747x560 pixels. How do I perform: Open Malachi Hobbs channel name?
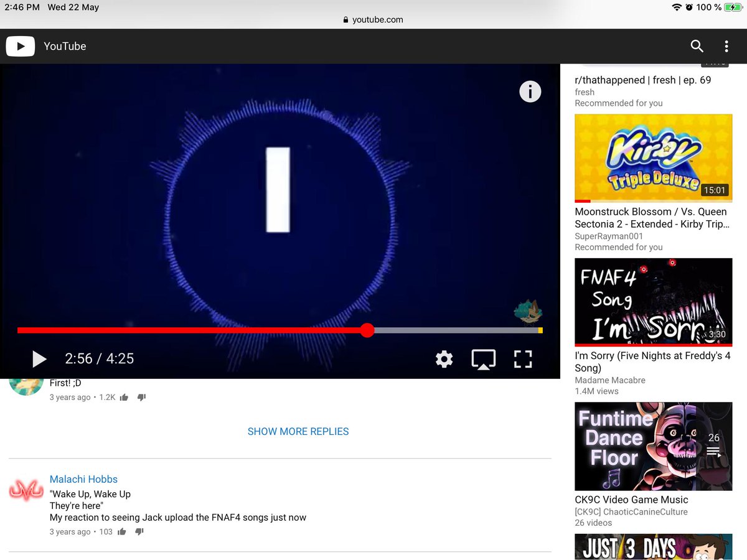(x=83, y=479)
